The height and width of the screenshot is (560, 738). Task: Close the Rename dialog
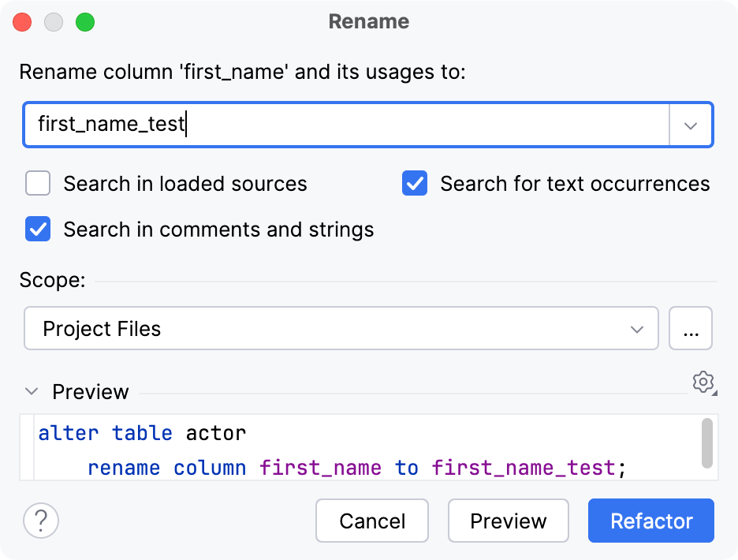click(x=21, y=22)
